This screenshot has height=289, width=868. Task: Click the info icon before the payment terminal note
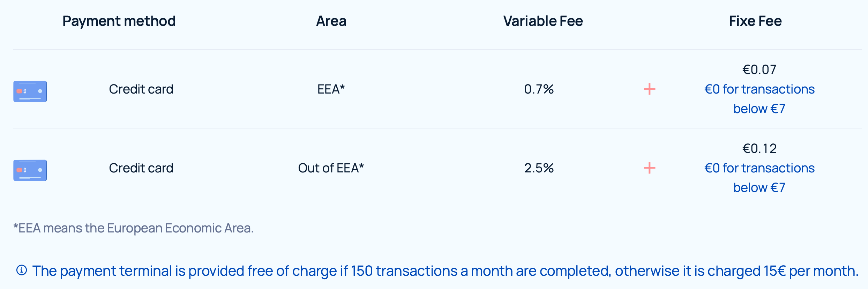tap(22, 270)
